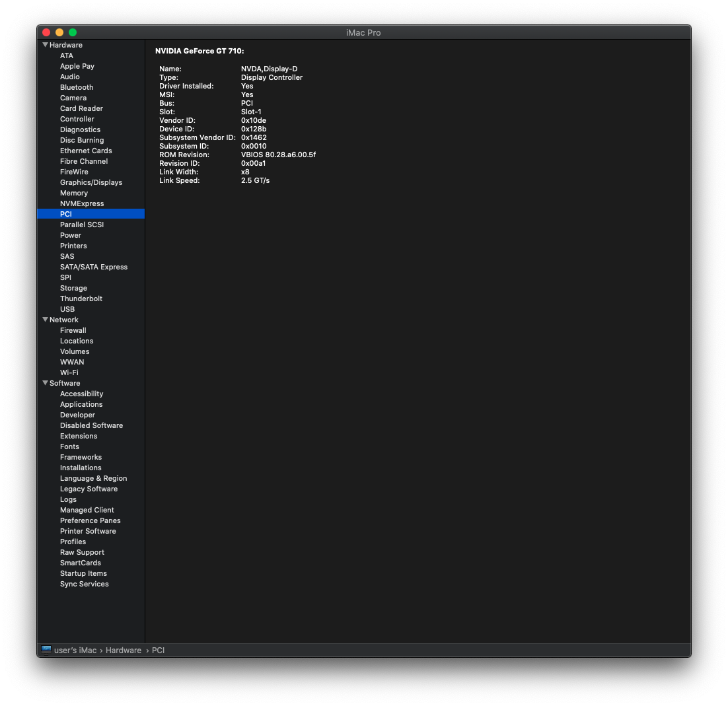Viewport: 728px width, 706px height.
Task: Click the computer icon in path bar
Action: [x=46, y=650]
